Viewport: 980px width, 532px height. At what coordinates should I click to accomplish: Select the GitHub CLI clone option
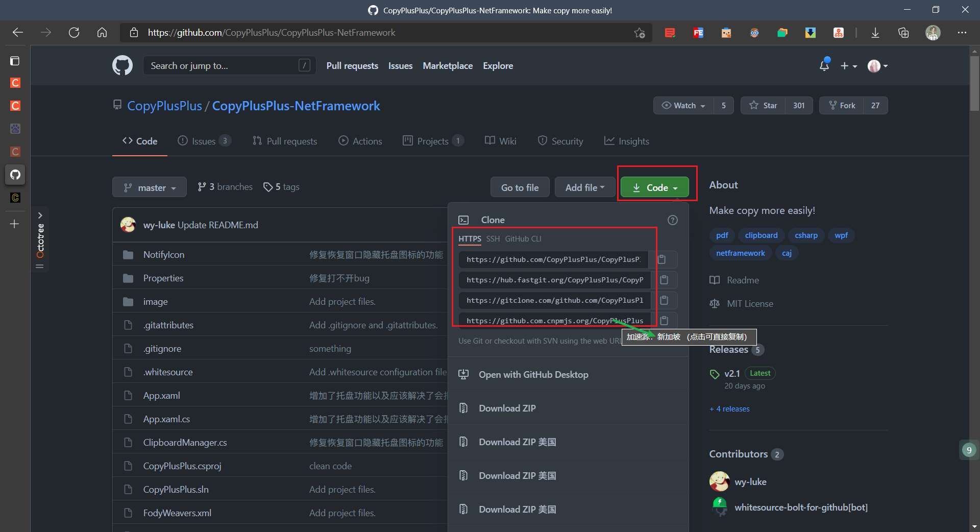pyautogui.click(x=523, y=239)
